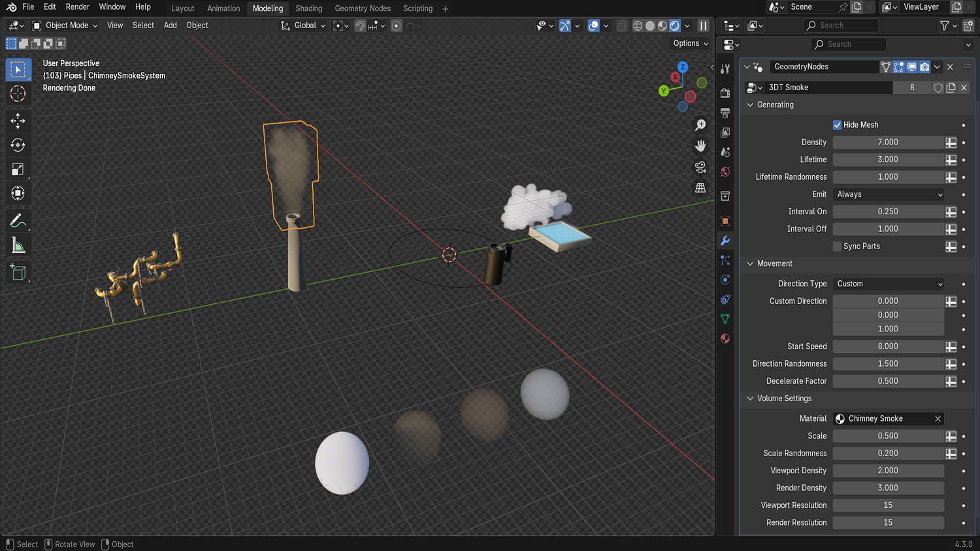Open the File menu
The height and width of the screenshot is (551, 980).
[28, 7]
